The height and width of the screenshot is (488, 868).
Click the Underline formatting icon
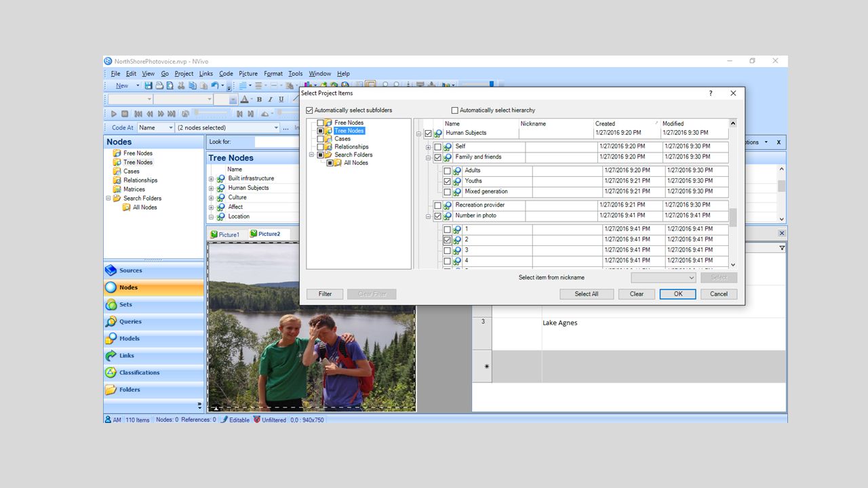[x=281, y=100]
